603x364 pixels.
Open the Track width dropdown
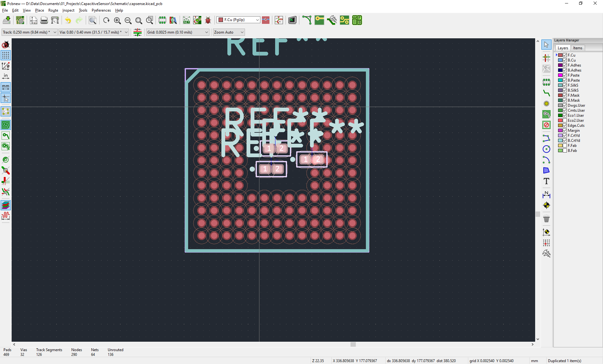[x=30, y=32]
